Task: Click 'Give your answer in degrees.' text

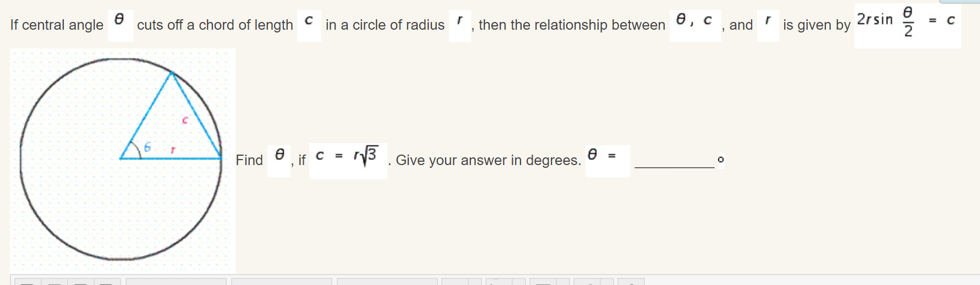Action: coord(488,160)
